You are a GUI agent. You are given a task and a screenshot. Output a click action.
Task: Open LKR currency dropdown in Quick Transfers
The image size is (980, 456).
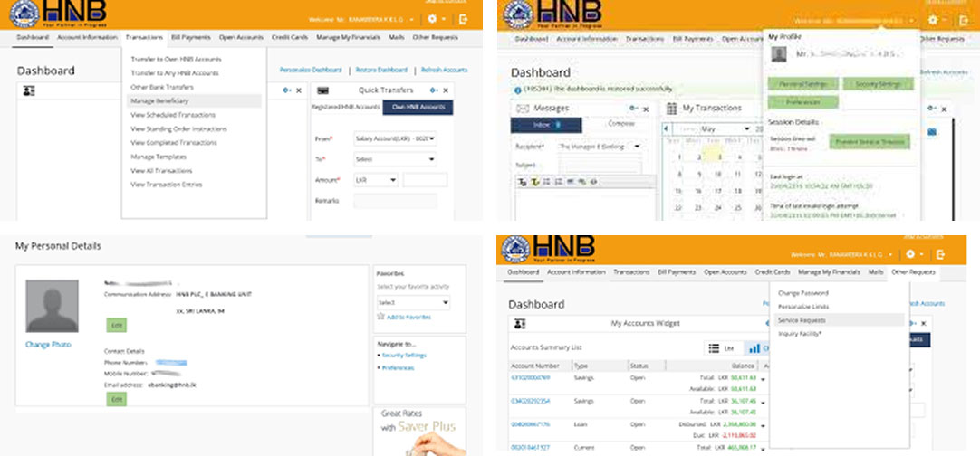[x=376, y=180]
